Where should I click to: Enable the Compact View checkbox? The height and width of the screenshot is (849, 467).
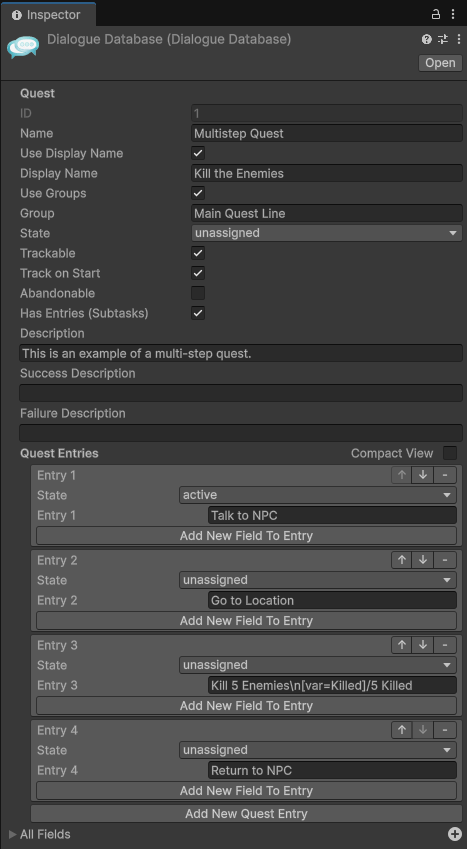point(450,453)
